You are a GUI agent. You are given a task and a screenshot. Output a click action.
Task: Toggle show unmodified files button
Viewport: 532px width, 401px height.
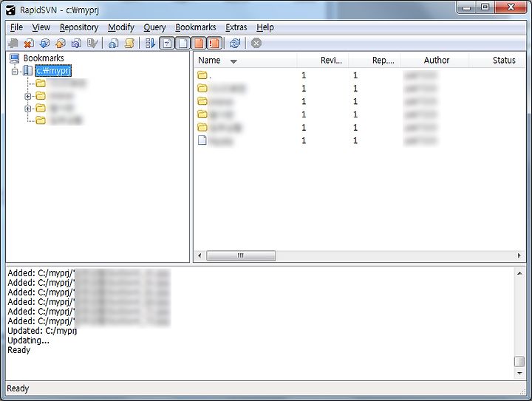tap(183, 43)
